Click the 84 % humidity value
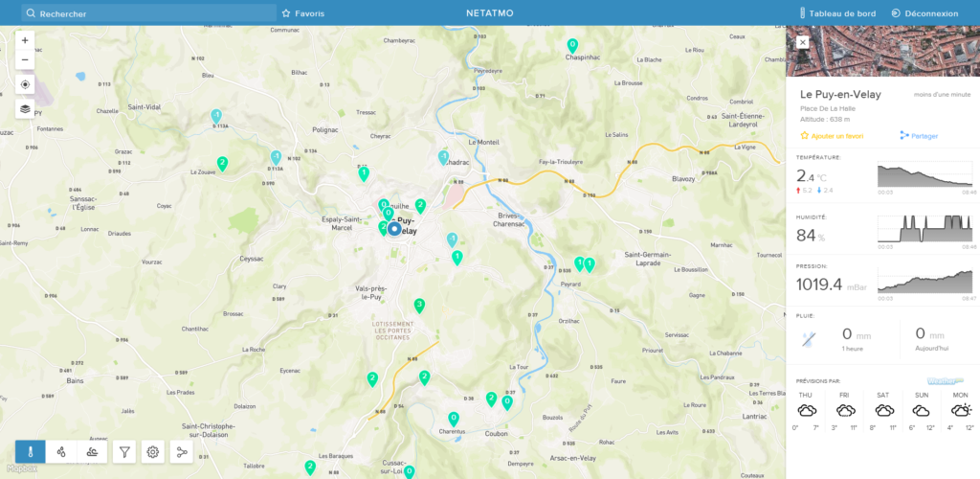The height and width of the screenshot is (479, 980). 811,236
